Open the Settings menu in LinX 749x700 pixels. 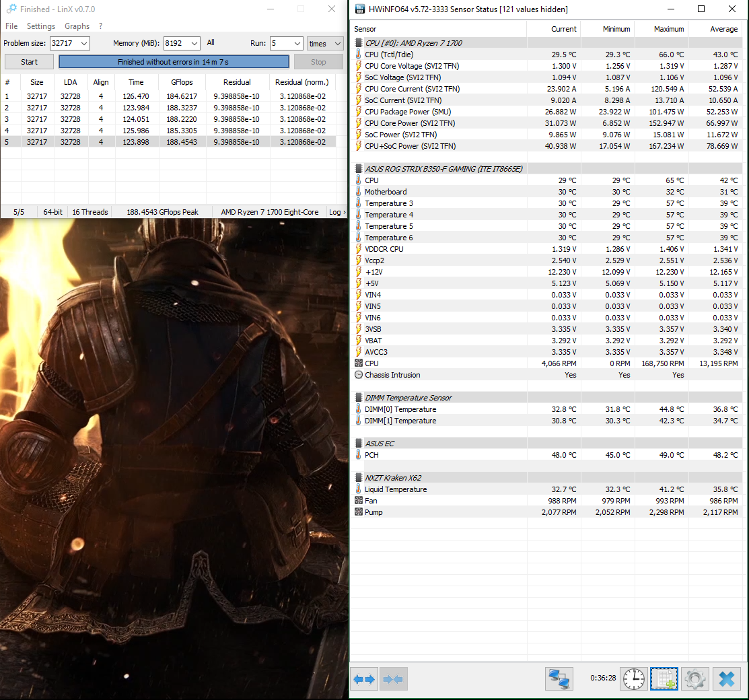click(41, 26)
